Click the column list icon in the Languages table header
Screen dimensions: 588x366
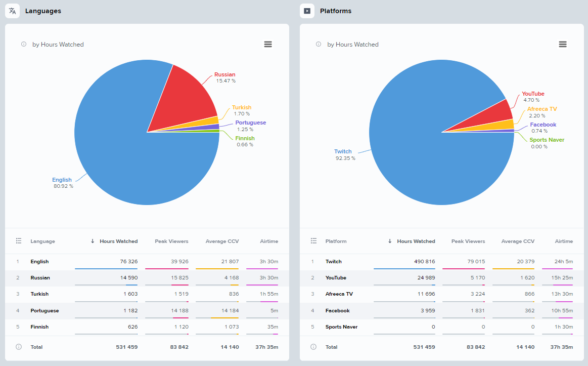click(x=18, y=241)
